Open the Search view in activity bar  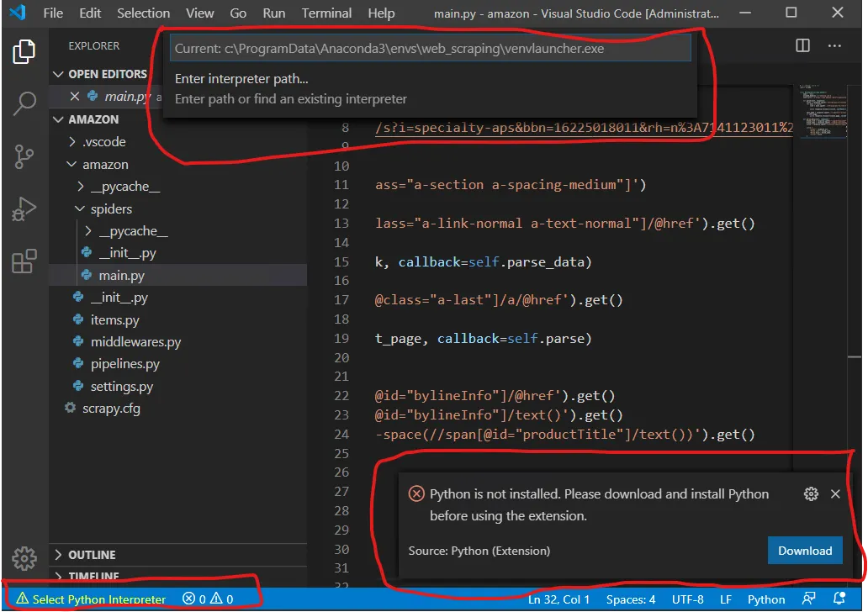click(24, 103)
